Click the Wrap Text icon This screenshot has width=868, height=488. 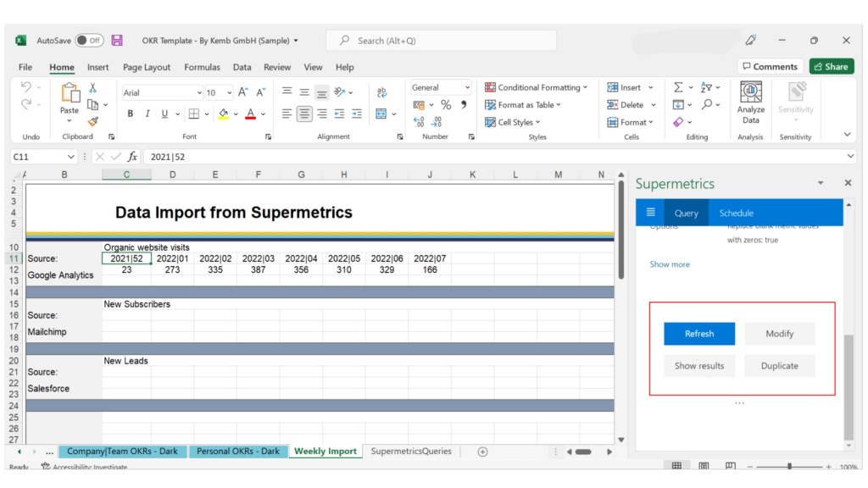pos(382,92)
